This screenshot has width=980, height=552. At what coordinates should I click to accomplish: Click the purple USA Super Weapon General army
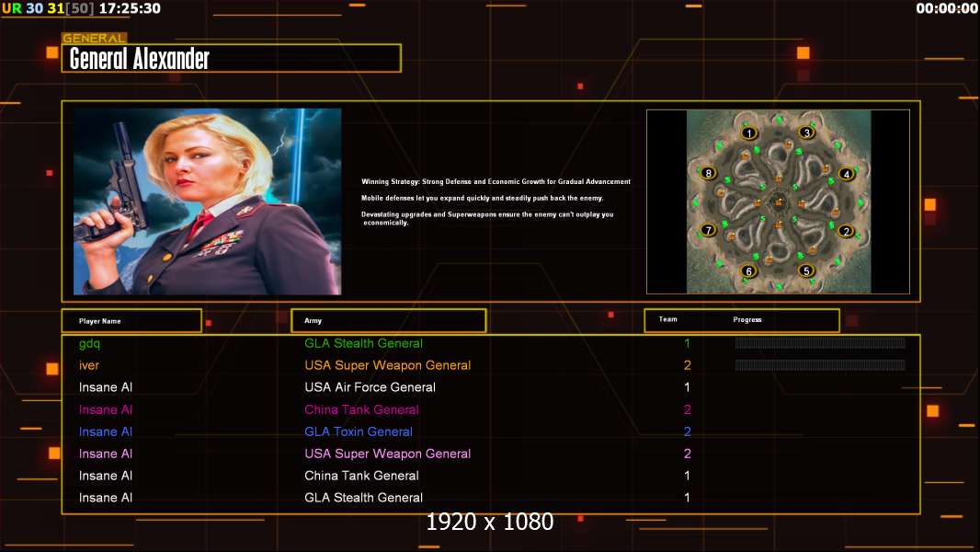coord(388,454)
